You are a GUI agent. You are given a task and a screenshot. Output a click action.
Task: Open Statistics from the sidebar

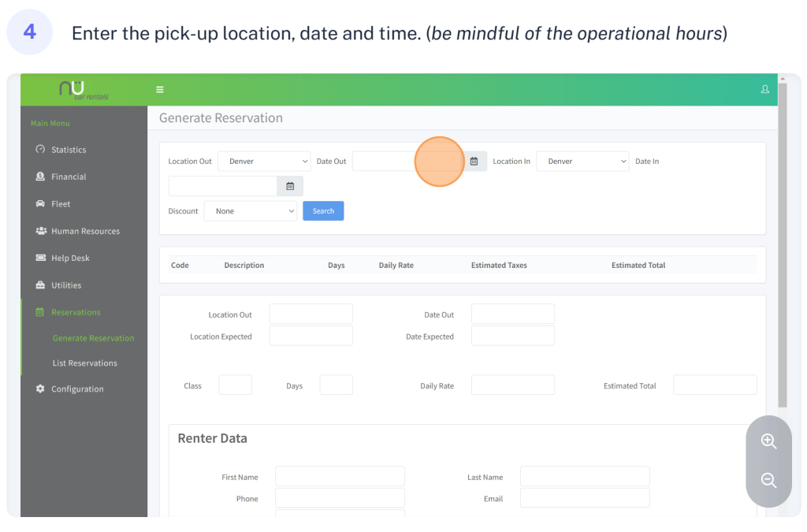pyautogui.click(x=69, y=150)
